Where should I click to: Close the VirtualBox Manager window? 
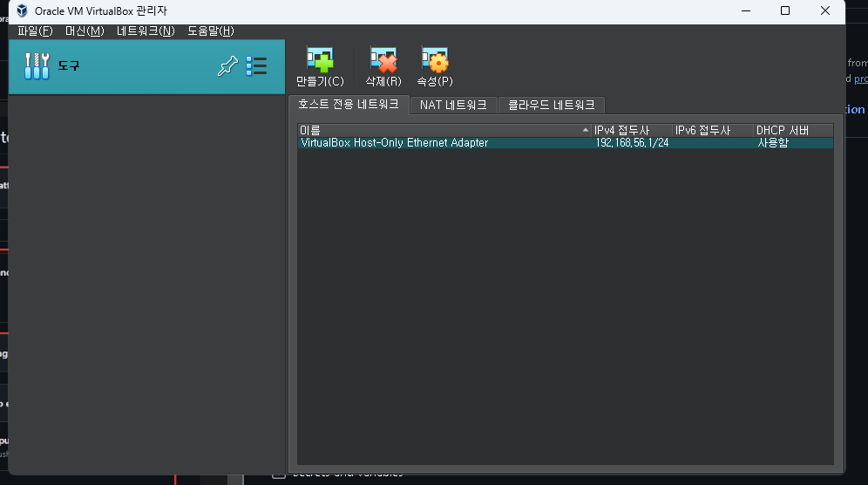(x=824, y=10)
